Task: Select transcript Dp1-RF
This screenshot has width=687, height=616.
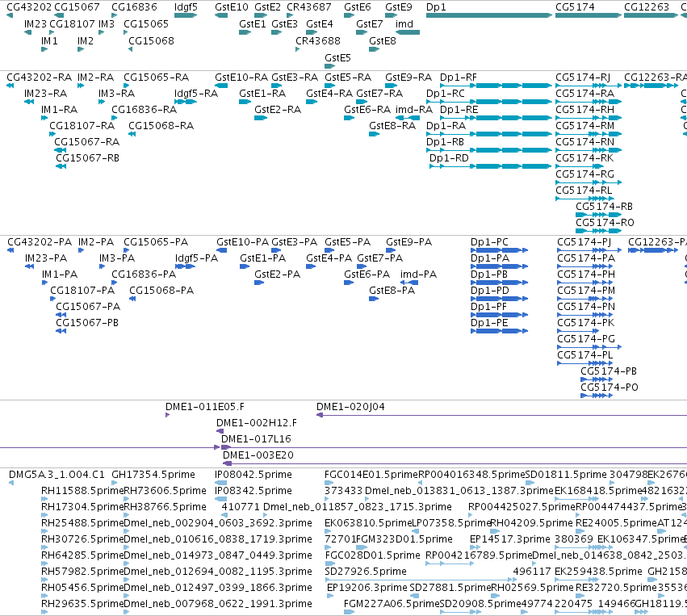Action: 496,86
